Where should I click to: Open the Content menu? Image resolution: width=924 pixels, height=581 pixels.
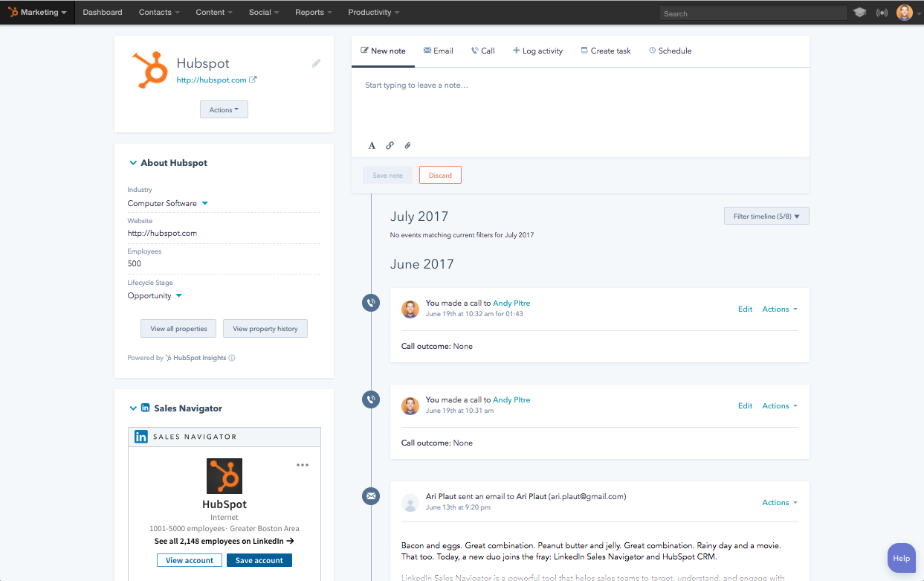[x=214, y=13]
